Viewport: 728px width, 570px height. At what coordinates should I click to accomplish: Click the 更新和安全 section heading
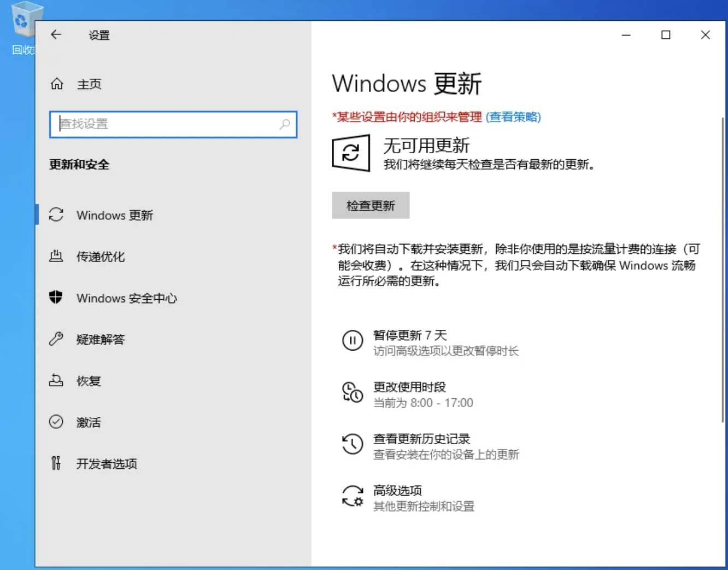point(79,165)
